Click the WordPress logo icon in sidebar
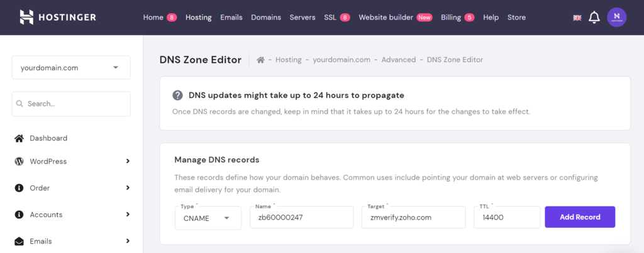 point(19,161)
